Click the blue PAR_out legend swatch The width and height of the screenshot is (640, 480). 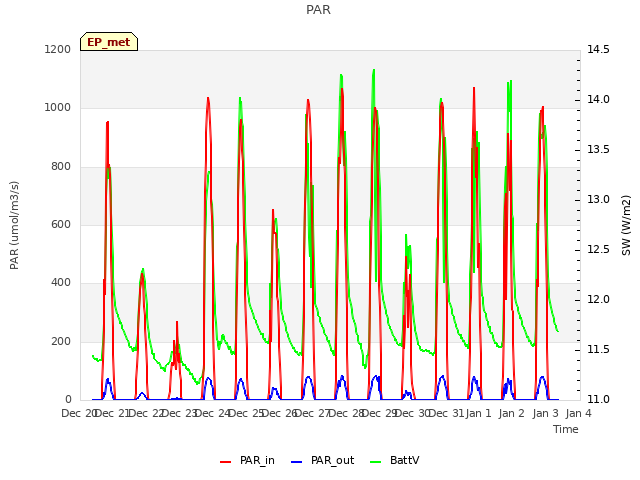pos(297,462)
